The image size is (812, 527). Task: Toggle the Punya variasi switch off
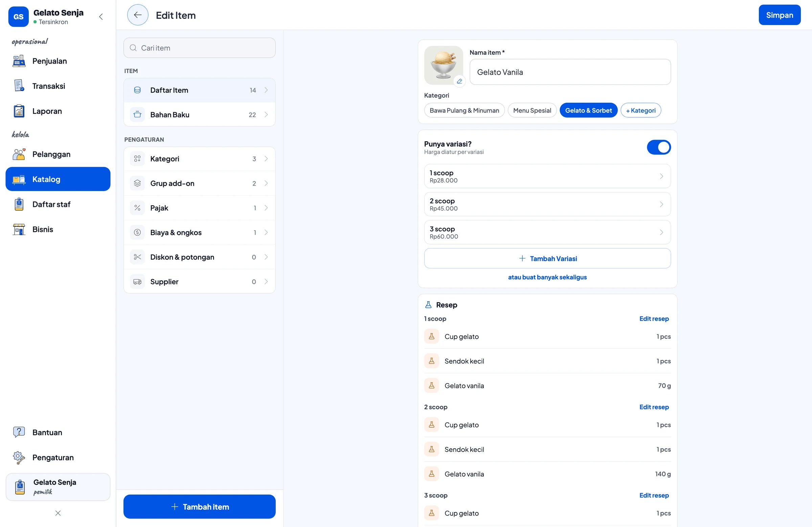point(658,147)
